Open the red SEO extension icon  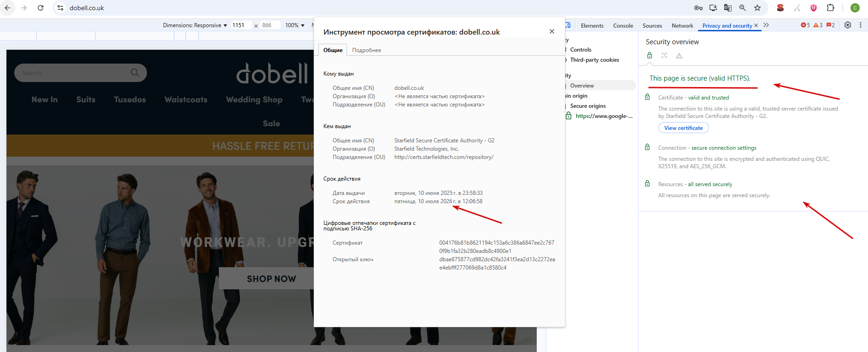click(x=780, y=8)
